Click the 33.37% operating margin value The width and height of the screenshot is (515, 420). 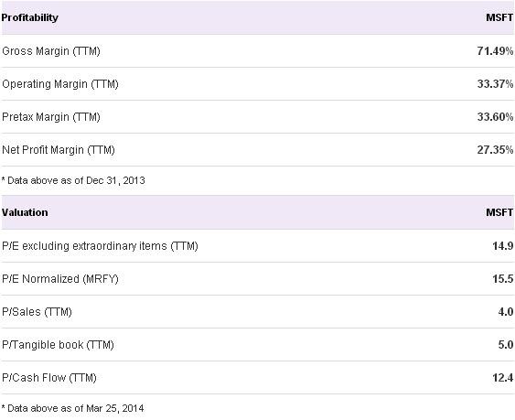click(495, 84)
